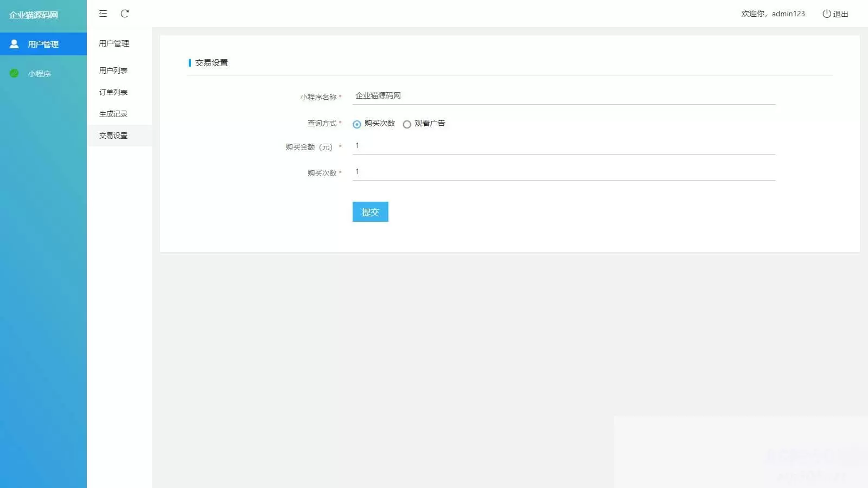Click the 交易设置 panel heading
868x488 pixels.
click(212, 63)
